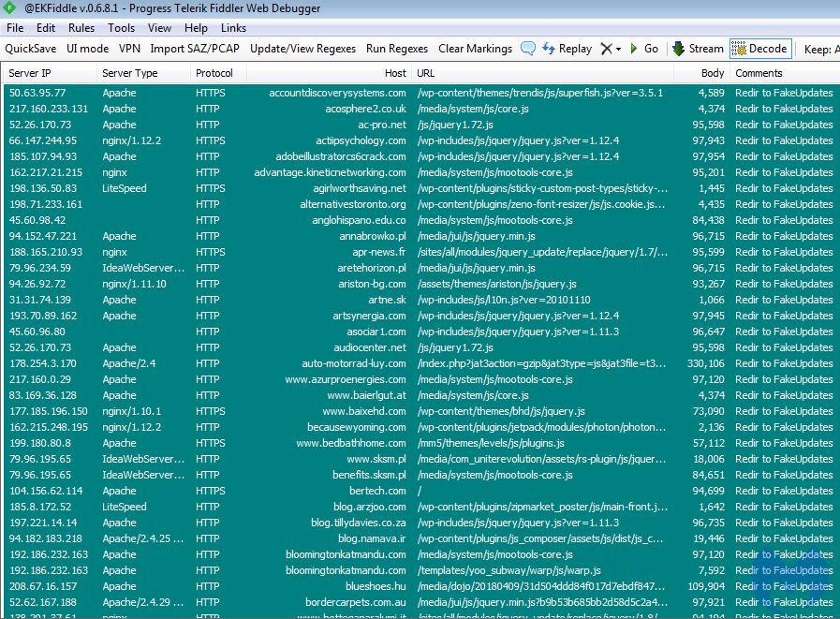Image resolution: width=840 pixels, height=619 pixels.
Task: Click Import SAZ/PCAP button
Action: [x=194, y=49]
